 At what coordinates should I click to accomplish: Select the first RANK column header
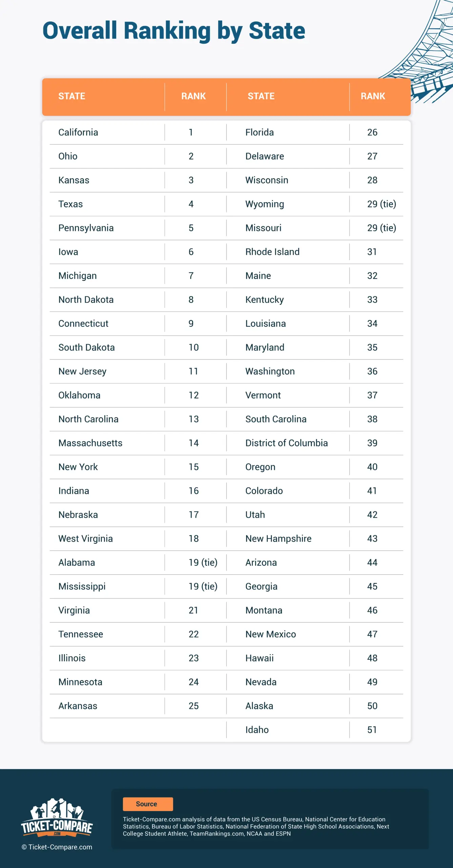[x=193, y=96]
